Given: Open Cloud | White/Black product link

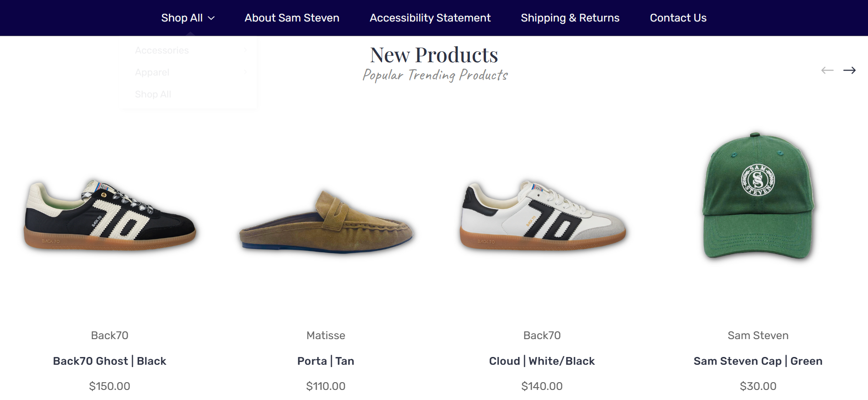Looking at the screenshot, I should click(542, 361).
